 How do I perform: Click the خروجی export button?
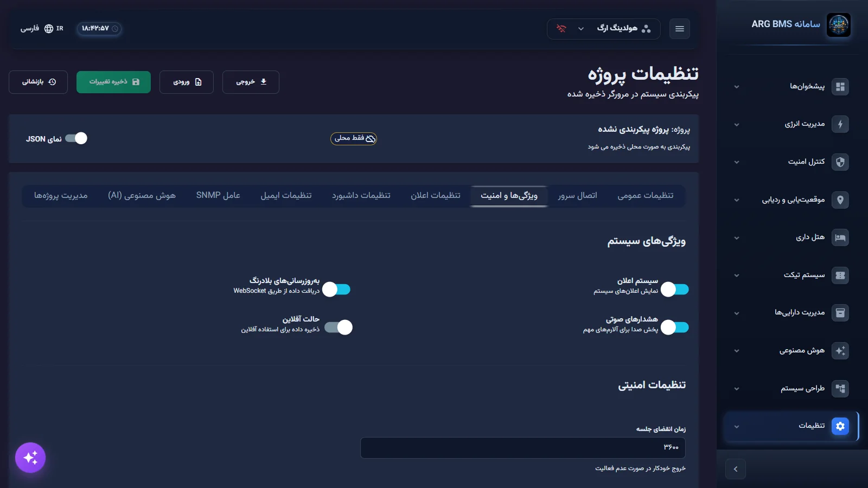tap(251, 82)
